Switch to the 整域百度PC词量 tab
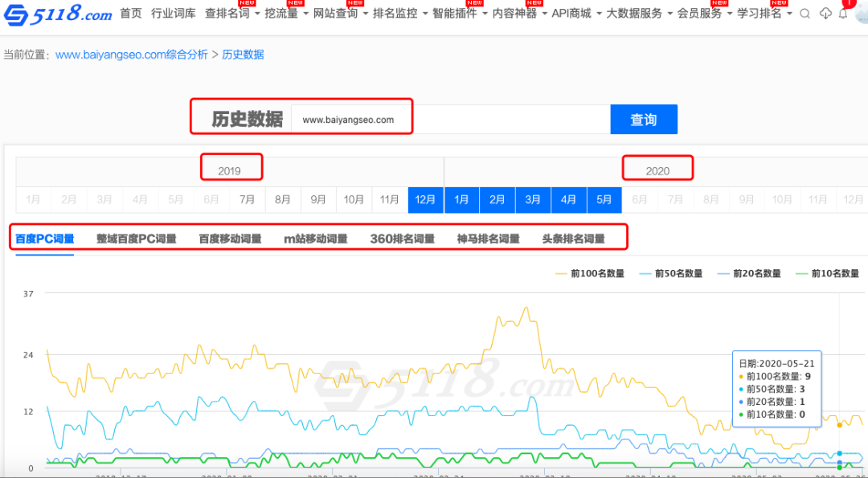868x478 pixels. coord(136,239)
